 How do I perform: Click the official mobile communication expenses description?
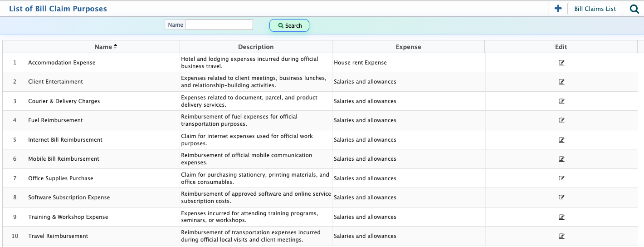coord(256,159)
